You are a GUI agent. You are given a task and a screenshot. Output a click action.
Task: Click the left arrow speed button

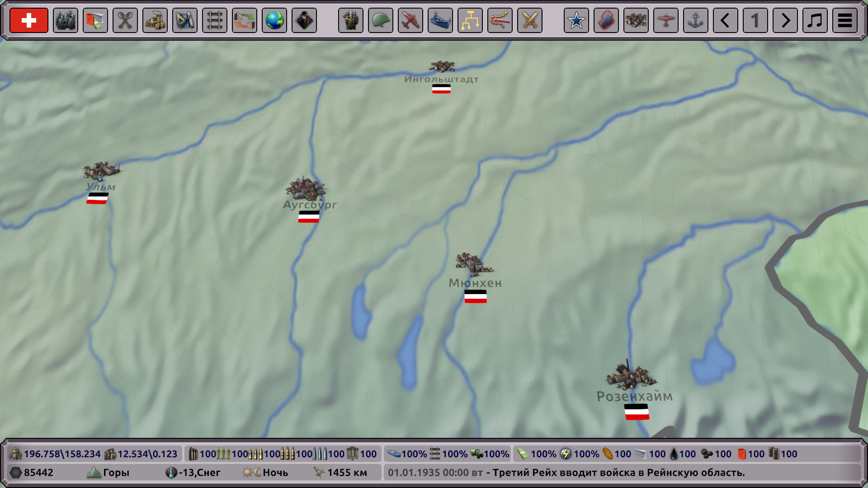pos(726,20)
